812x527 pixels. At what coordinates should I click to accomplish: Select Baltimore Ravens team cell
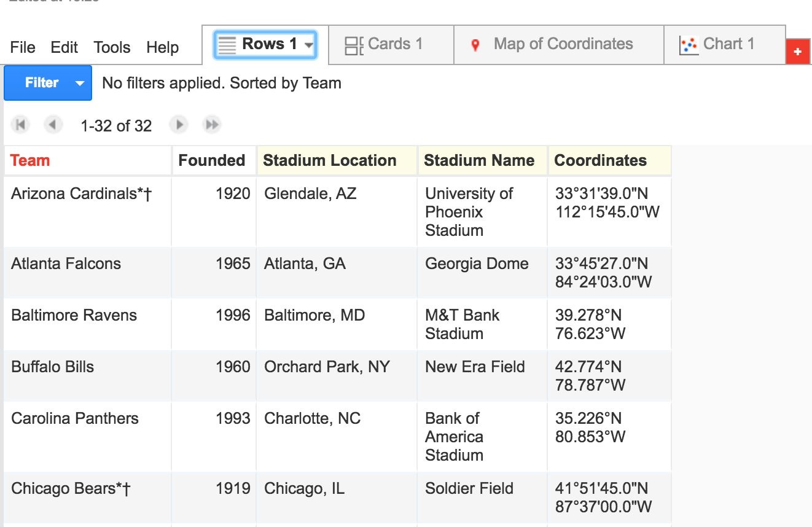pos(88,325)
